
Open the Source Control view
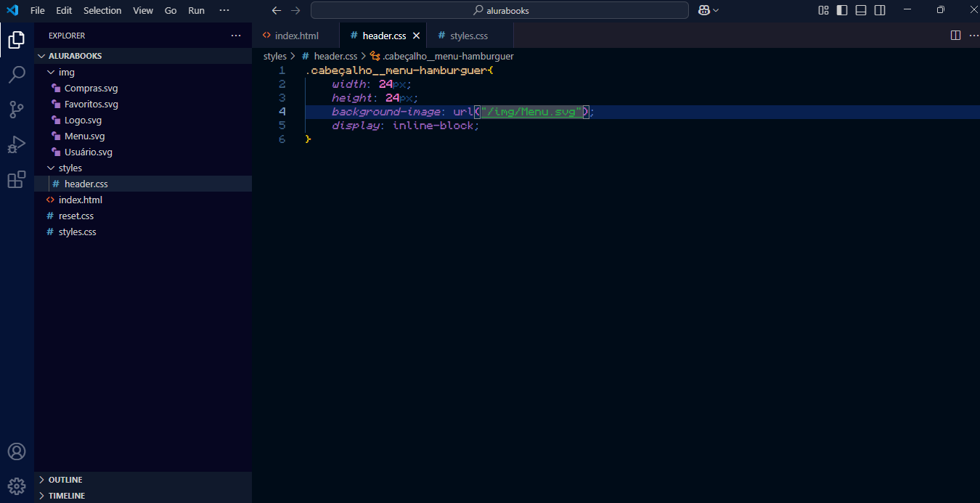(17, 109)
